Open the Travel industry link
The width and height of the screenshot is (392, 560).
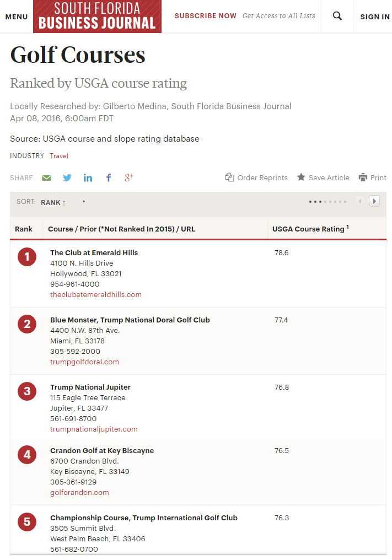point(59,156)
